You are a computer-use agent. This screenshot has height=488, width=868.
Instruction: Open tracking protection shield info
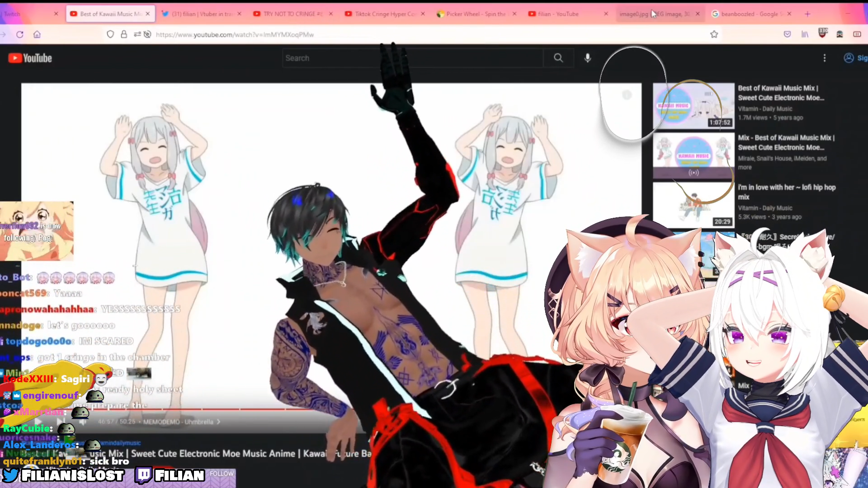(110, 34)
